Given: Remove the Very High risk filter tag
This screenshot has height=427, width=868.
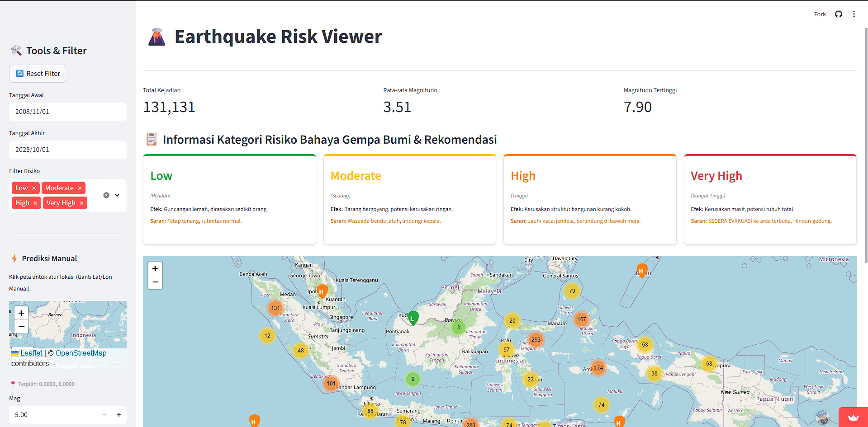Looking at the screenshot, I should (81, 203).
